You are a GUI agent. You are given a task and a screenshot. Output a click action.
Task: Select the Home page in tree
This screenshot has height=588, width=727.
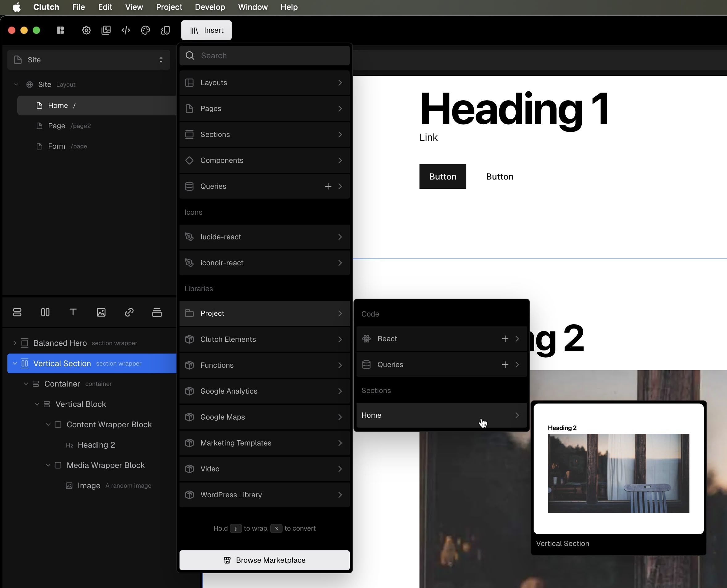pos(97,106)
